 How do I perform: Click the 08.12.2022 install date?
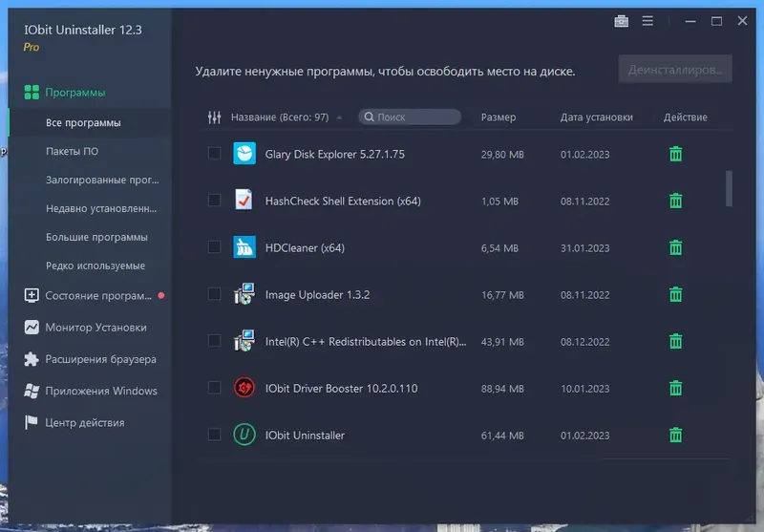point(584,342)
